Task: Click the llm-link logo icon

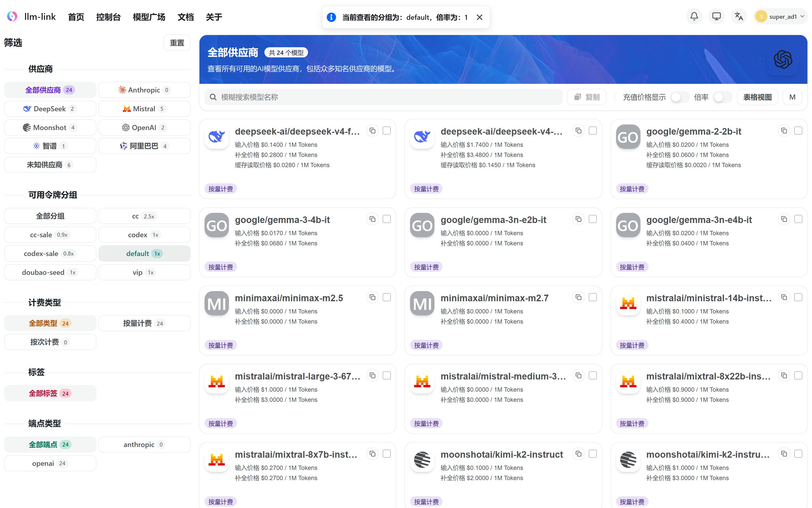Action: click(x=12, y=17)
